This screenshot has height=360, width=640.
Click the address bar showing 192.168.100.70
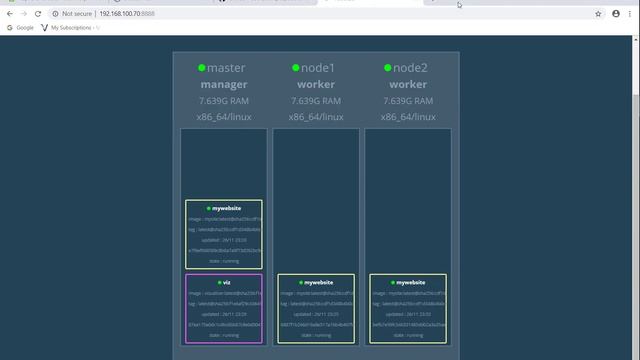pos(322,13)
